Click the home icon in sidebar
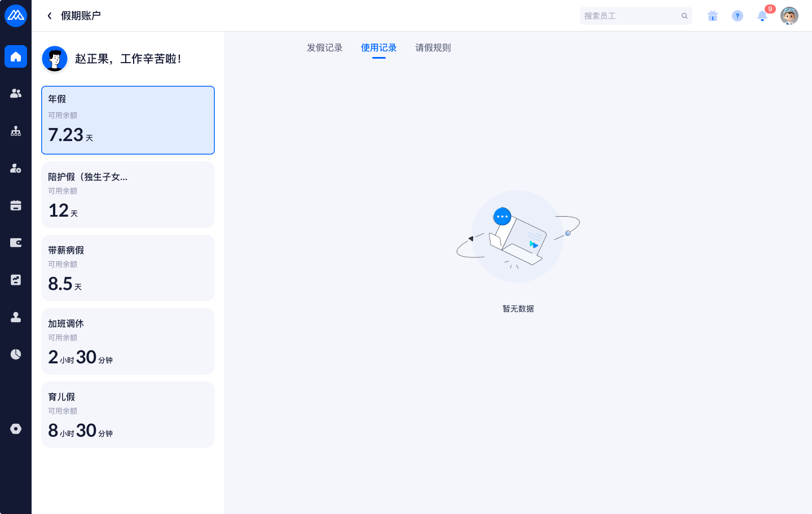 (16, 56)
